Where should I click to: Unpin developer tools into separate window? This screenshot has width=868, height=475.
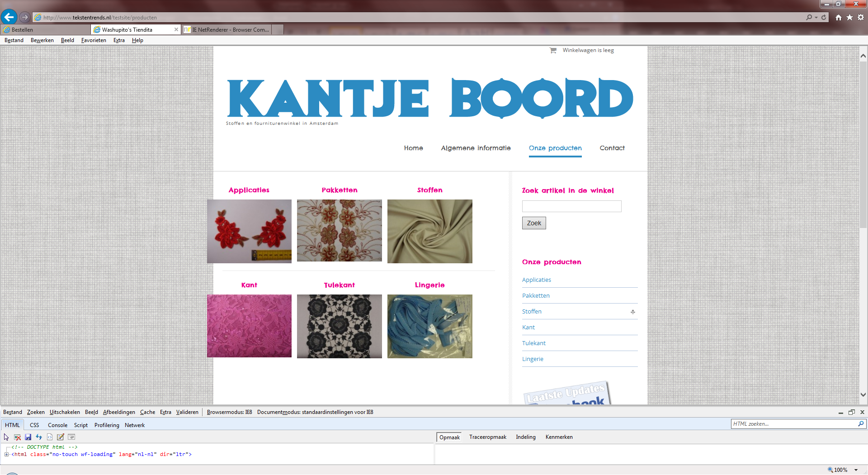pos(852,412)
